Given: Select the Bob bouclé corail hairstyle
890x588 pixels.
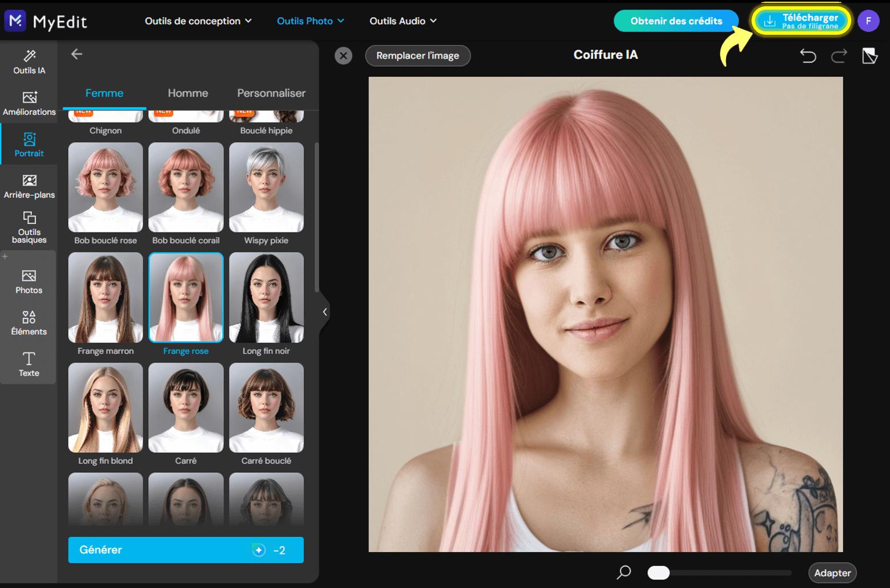Looking at the screenshot, I should tap(186, 187).
